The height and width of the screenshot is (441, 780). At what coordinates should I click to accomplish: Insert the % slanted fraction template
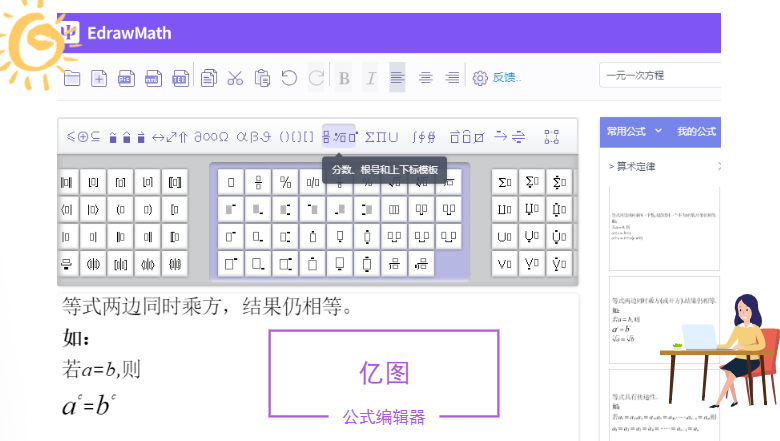286,182
